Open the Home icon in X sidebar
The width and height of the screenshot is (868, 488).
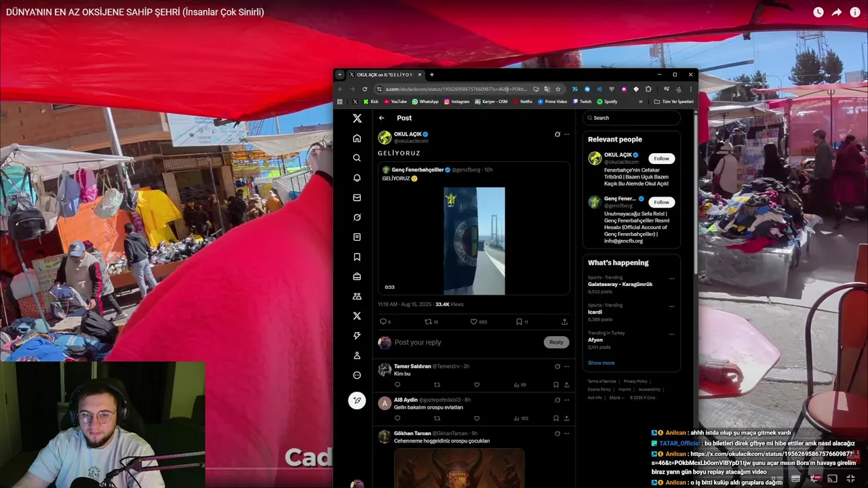click(x=357, y=138)
